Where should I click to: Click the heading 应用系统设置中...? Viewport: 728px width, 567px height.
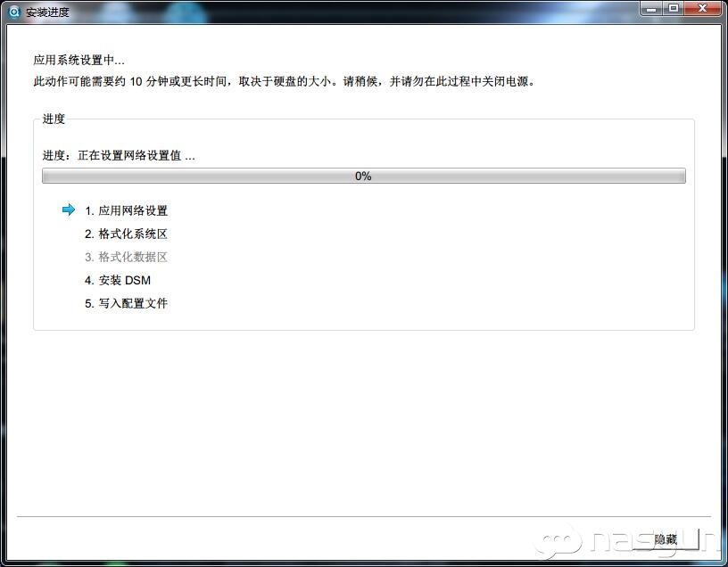pyautogui.click(x=79, y=60)
